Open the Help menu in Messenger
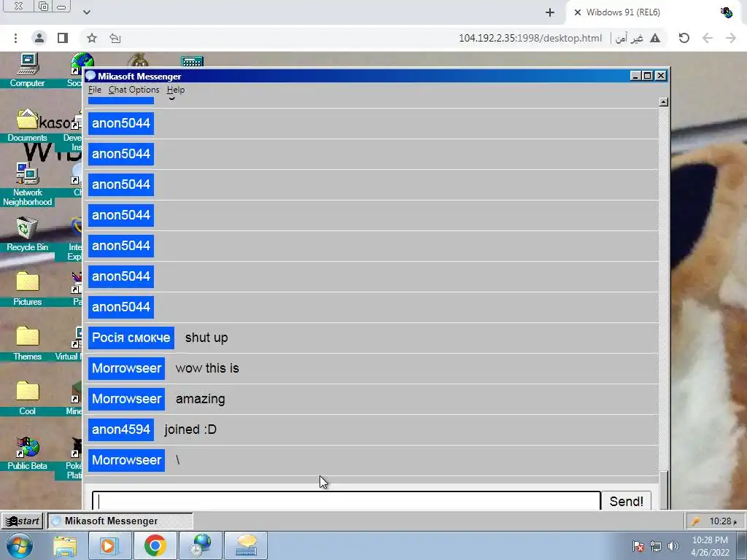Image resolution: width=747 pixels, height=560 pixels. pos(175,90)
